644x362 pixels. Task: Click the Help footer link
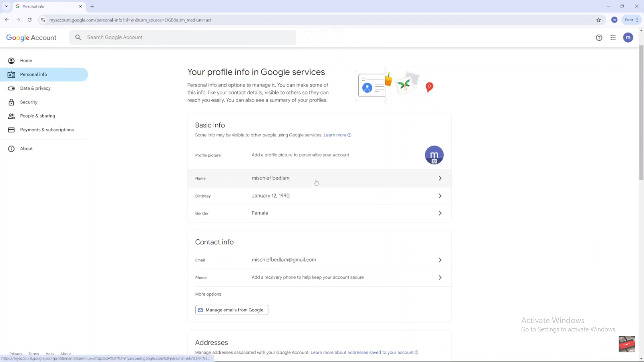[50, 354]
